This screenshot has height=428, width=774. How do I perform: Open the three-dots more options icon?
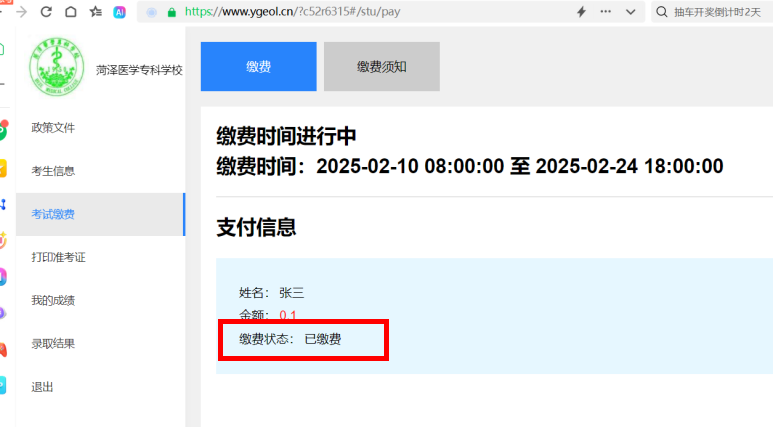click(x=606, y=12)
